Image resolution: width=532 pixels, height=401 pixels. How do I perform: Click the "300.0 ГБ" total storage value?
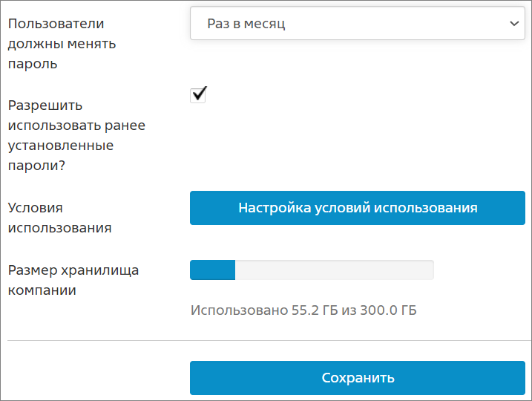pyautogui.click(x=388, y=310)
